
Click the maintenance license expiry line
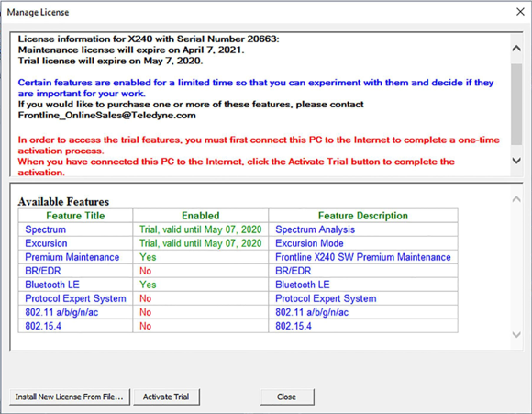click(131, 50)
